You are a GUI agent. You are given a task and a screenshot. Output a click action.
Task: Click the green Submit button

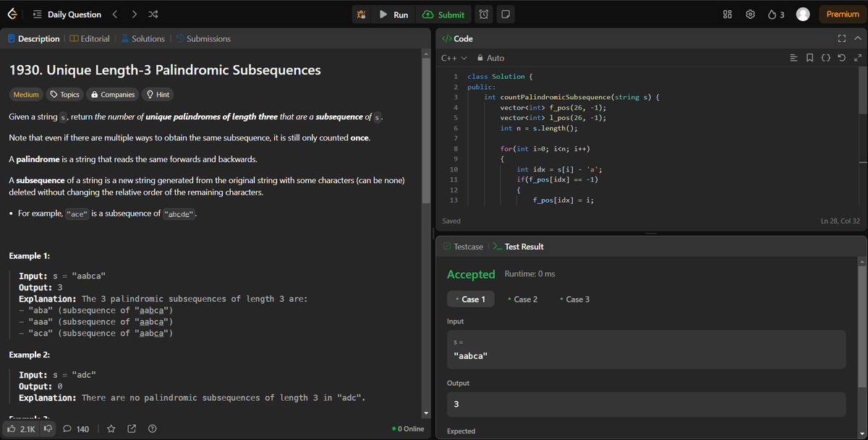[443, 14]
